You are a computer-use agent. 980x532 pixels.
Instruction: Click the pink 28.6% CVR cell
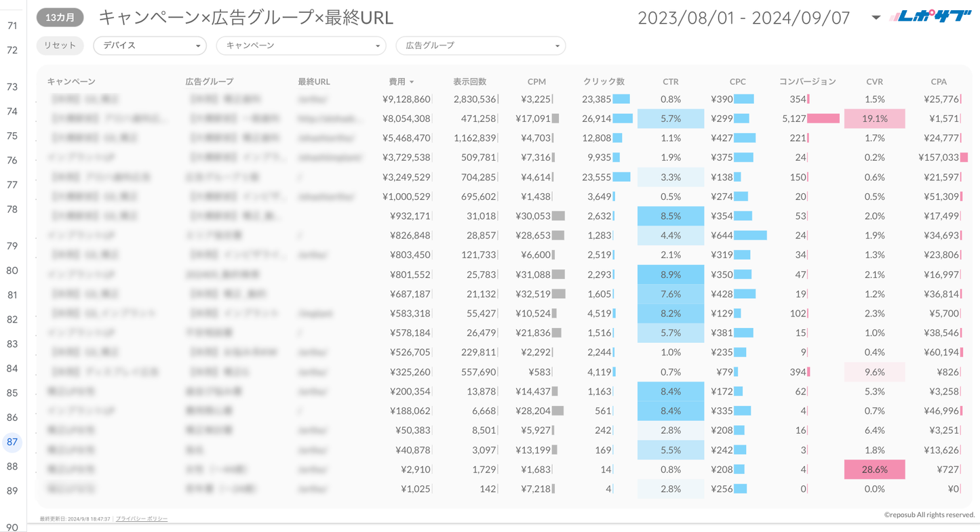874,469
